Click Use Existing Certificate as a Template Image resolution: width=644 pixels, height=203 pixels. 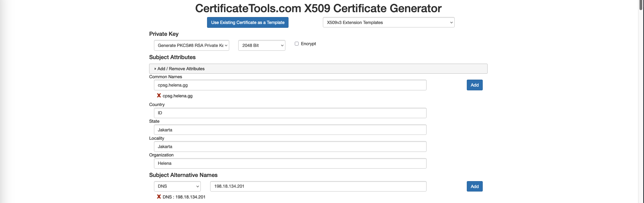[248, 23]
